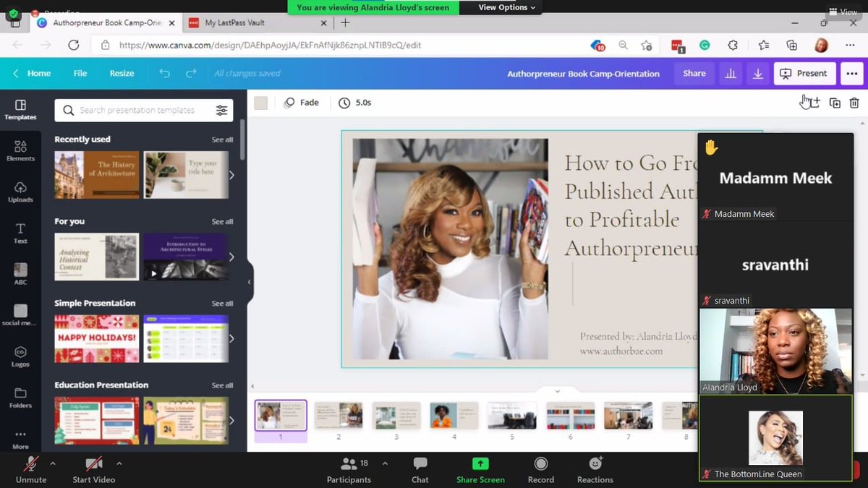Open the Elements sidebar panel
Viewport: 868px width, 488px height.
point(20,151)
